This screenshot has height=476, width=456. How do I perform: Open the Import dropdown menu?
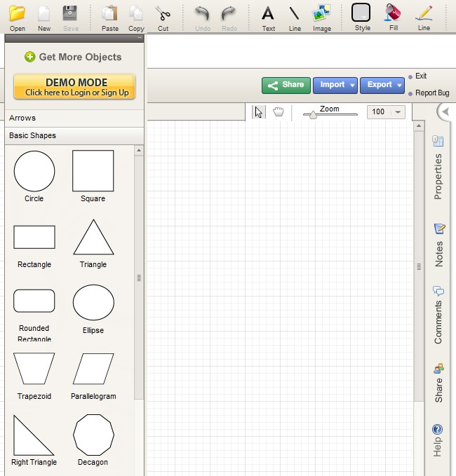pos(335,85)
